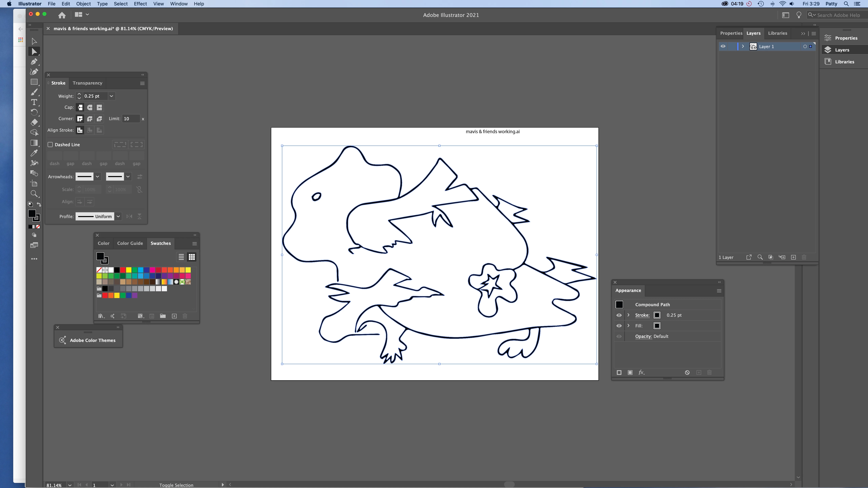Viewport: 868px width, 488px height.
Task: Expand Layer 1 contents
Action: coord(743,46)
